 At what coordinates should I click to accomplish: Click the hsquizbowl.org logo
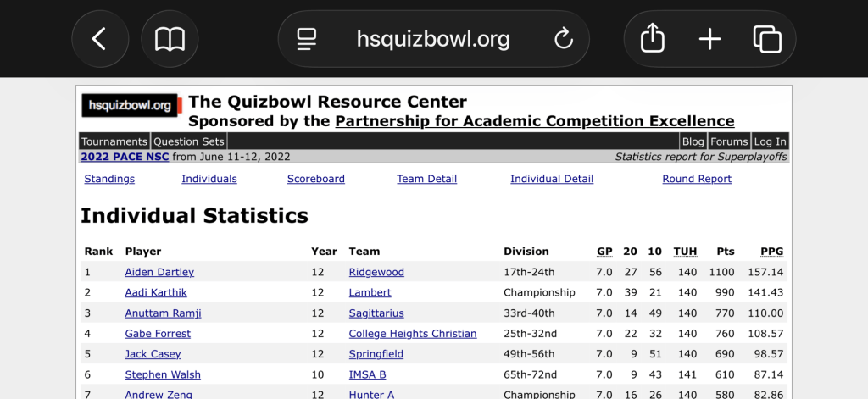click(130, 106)
